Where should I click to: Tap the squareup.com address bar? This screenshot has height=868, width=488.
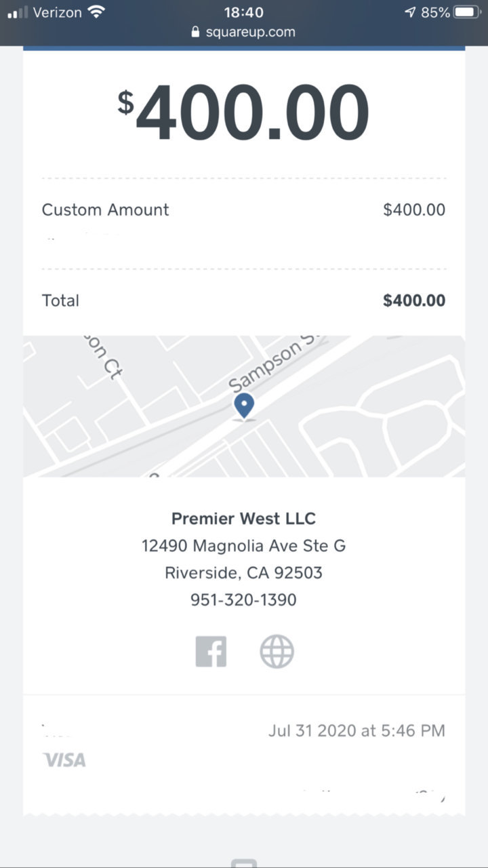click(x=244, y=32)
